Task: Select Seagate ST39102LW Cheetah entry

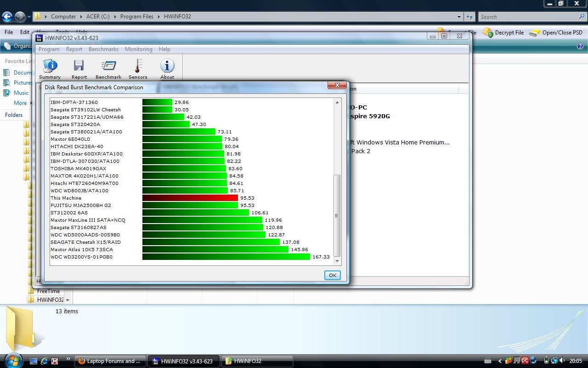Action: tap(85, 109)
